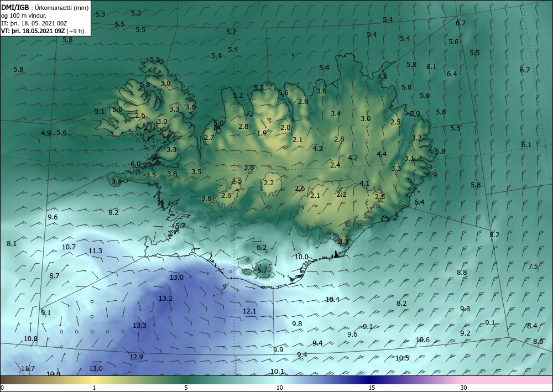
Task: Click the 10.5 value on the map
Action: (402, 358)
